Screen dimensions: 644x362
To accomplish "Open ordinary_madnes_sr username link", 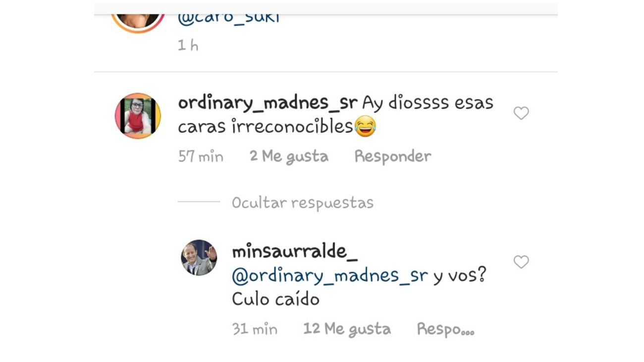I will tap(268, 103).
